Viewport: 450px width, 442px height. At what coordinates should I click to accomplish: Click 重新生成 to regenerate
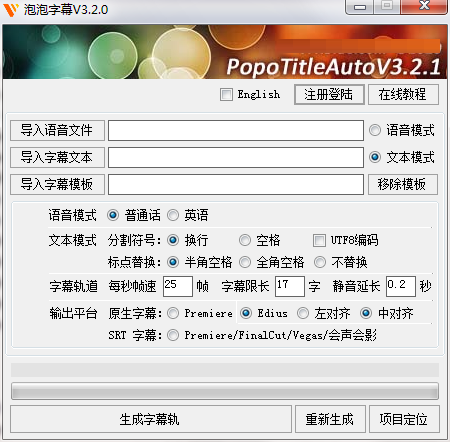pos(330,419)
